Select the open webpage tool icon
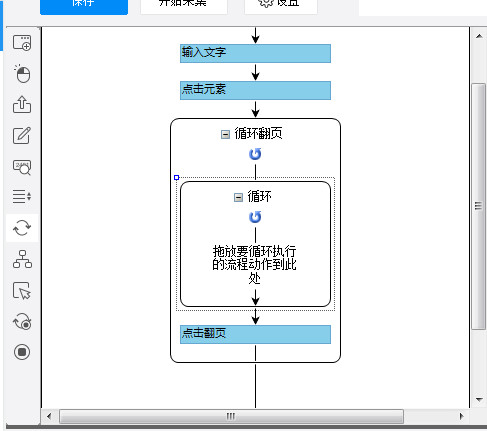Image resolution: width=487 pixels, height=431 pixels. click(22, 43)
